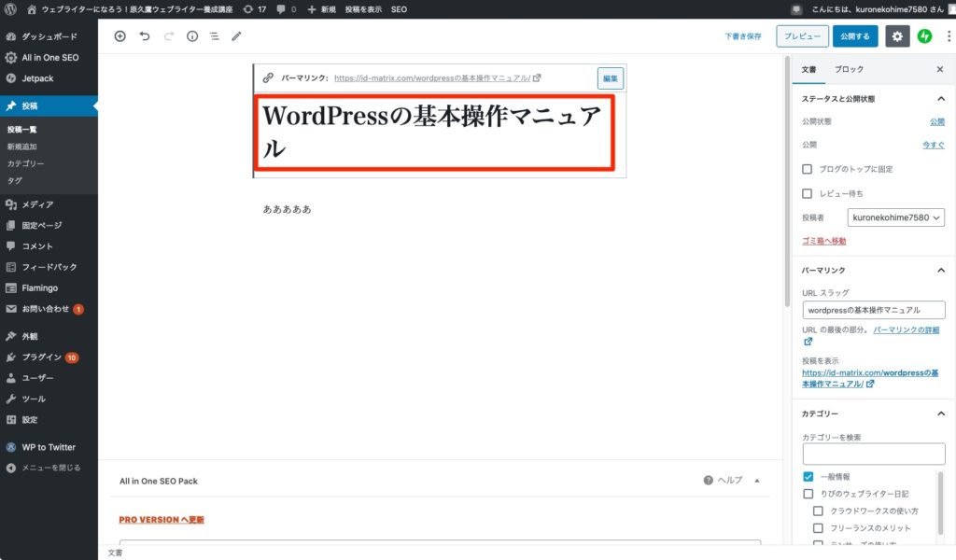Open All in One SEO sidebar menu
The width and height of the screenshot is (956, 560).
(x=49, y=57)
